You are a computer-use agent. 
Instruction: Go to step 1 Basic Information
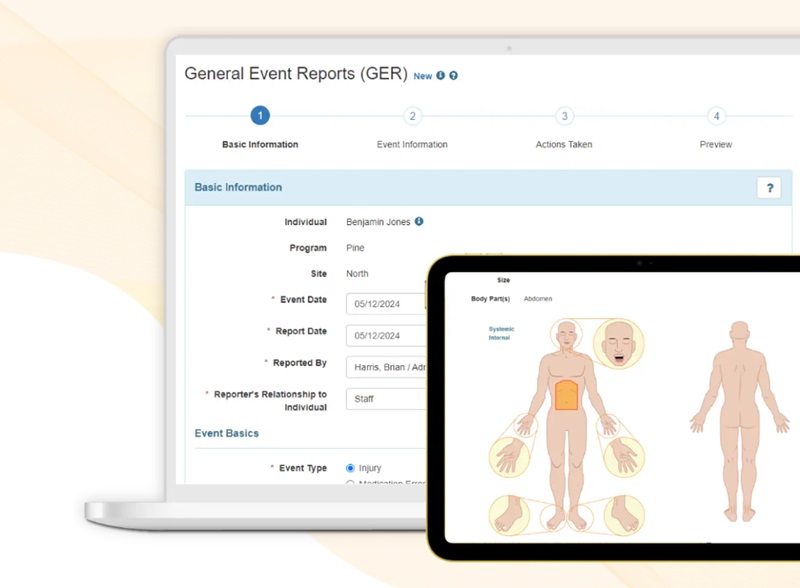coord(260,116)
